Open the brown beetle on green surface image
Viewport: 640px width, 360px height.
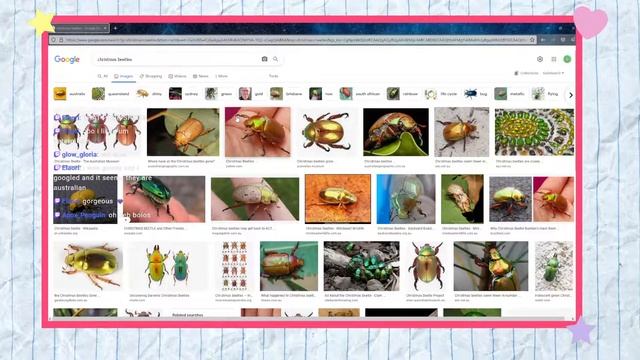click(x=289, y=266)
